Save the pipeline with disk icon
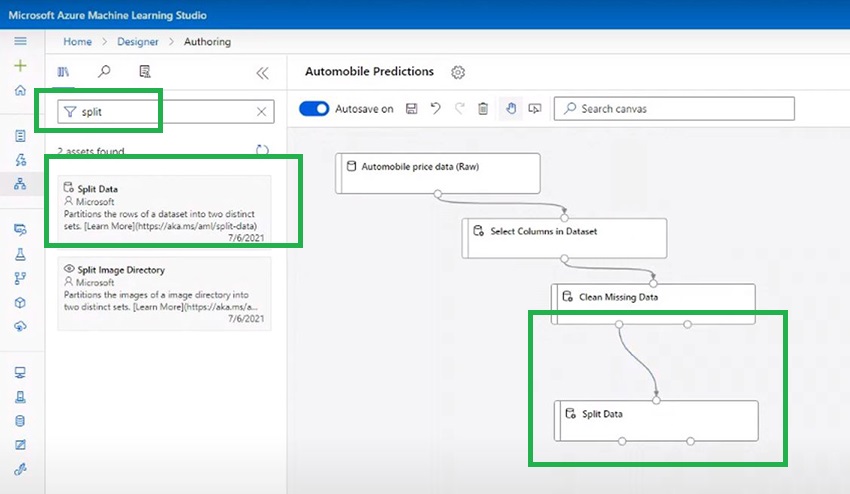850x494 pixels. point(411,108)
